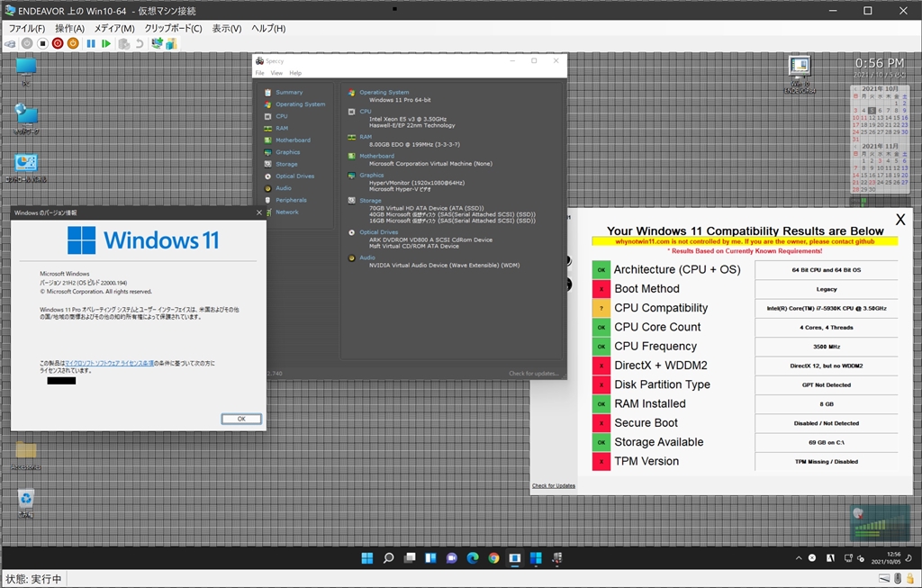This screenshot has height=588, width=922.
Task: Send Ctrl+Alt+Del from the Hyper-V toolbar
Action: pos(10,43)
